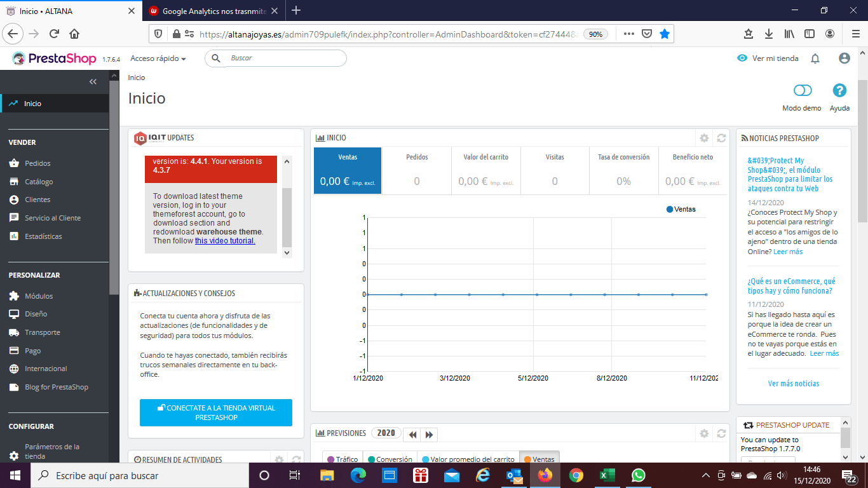The width and height of the screenshot is (868, 488).
Task: Open WhatsApp from Windows taskbar
Action: 639,475
